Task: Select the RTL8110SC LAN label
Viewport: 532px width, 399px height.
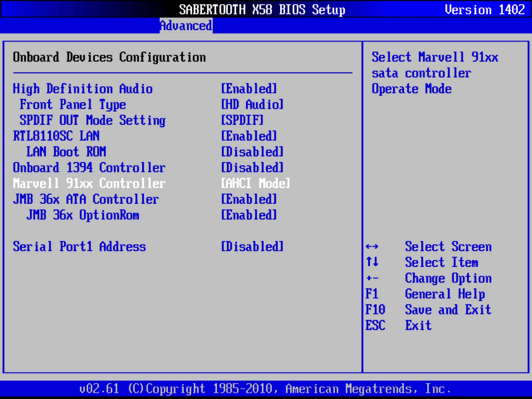Action: point(56,136)
